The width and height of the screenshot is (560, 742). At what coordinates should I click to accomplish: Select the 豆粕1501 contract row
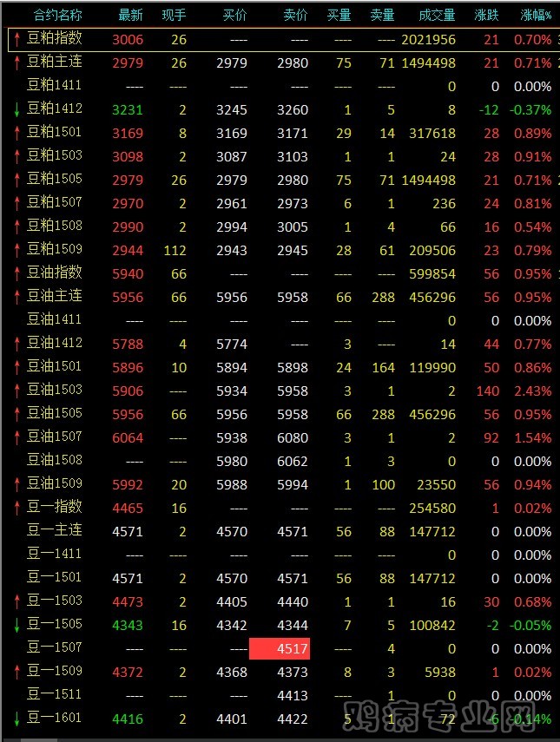click(283, 133)
